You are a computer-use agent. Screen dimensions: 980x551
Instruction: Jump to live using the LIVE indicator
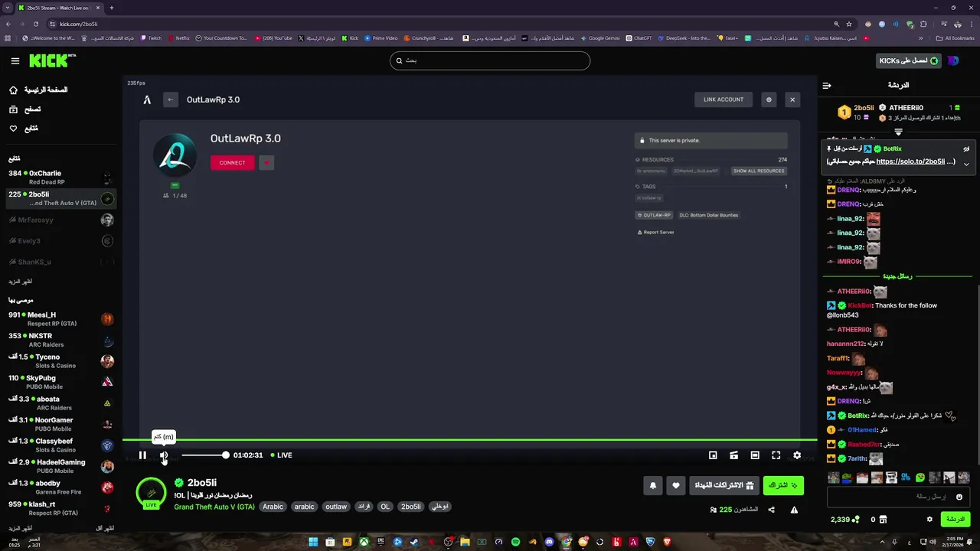click(282, 455)
